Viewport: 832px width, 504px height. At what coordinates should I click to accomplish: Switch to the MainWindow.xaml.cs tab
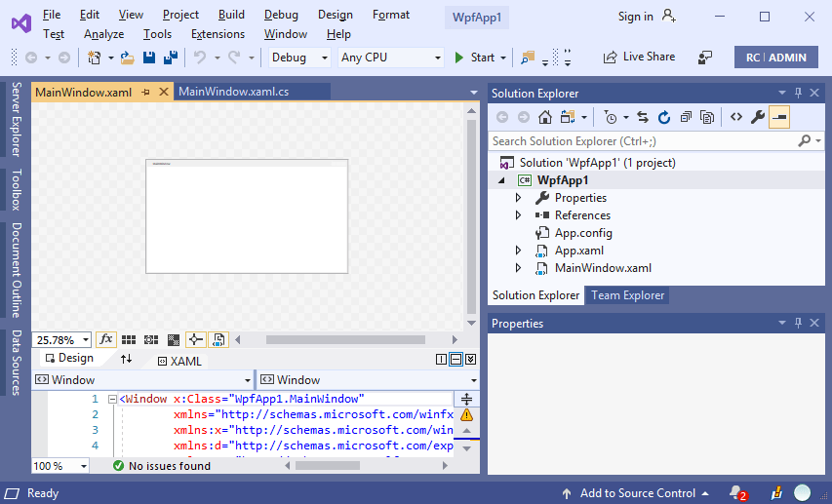point(233,92)
